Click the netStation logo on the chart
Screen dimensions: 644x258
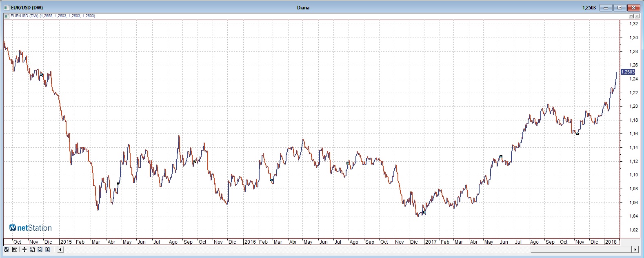click(x=31, y=228)
